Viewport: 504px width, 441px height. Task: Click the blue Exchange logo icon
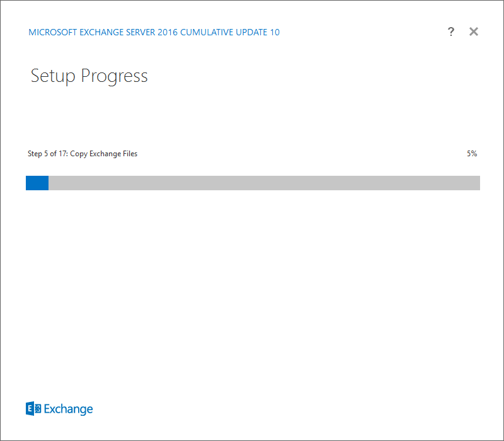(x=33, y=408)
